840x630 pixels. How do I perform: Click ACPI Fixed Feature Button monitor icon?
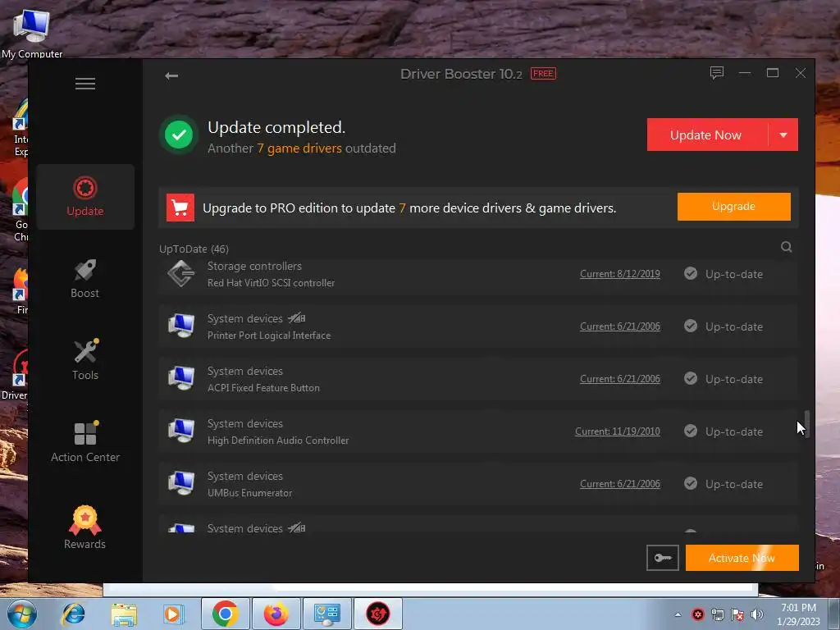pyautogui.click(x=181, y=378)
